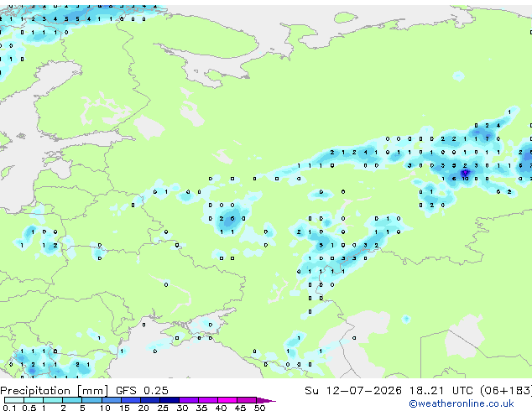Click the legend label '25'
Screen dimensions: 532x411
click(163, 408)
